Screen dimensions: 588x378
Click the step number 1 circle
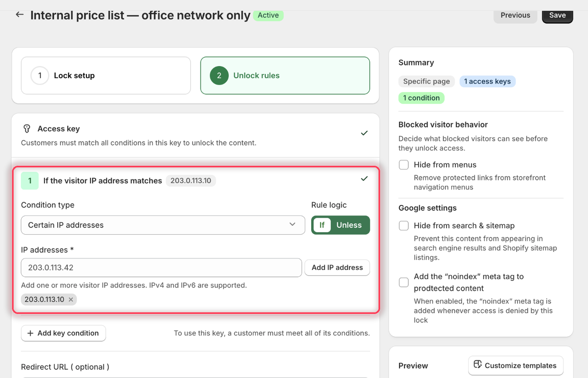40,76
